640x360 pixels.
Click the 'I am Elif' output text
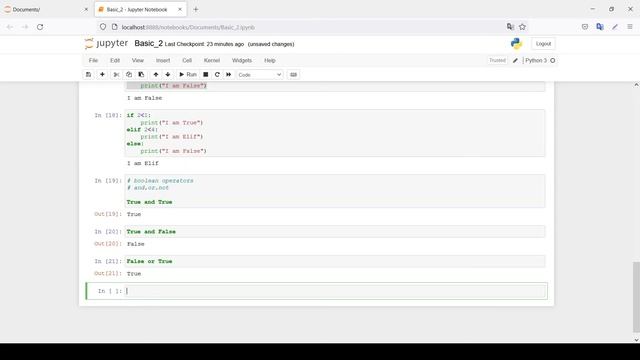pos(143,163)
